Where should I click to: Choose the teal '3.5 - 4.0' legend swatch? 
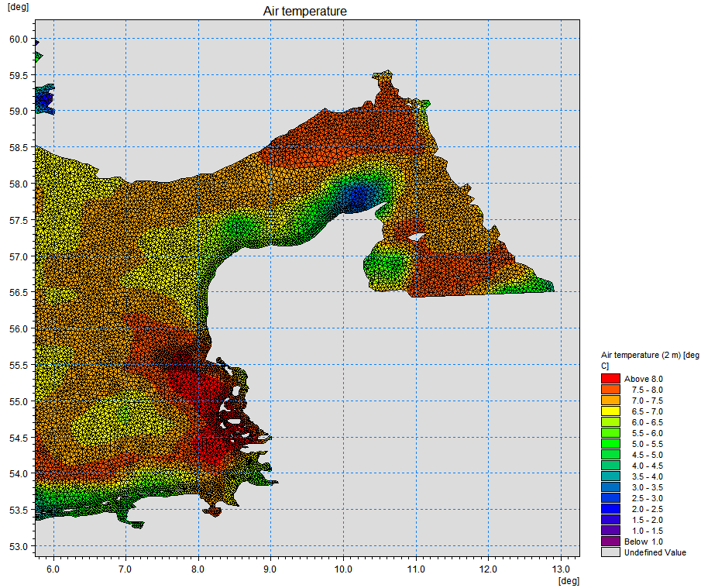(611, 476)
